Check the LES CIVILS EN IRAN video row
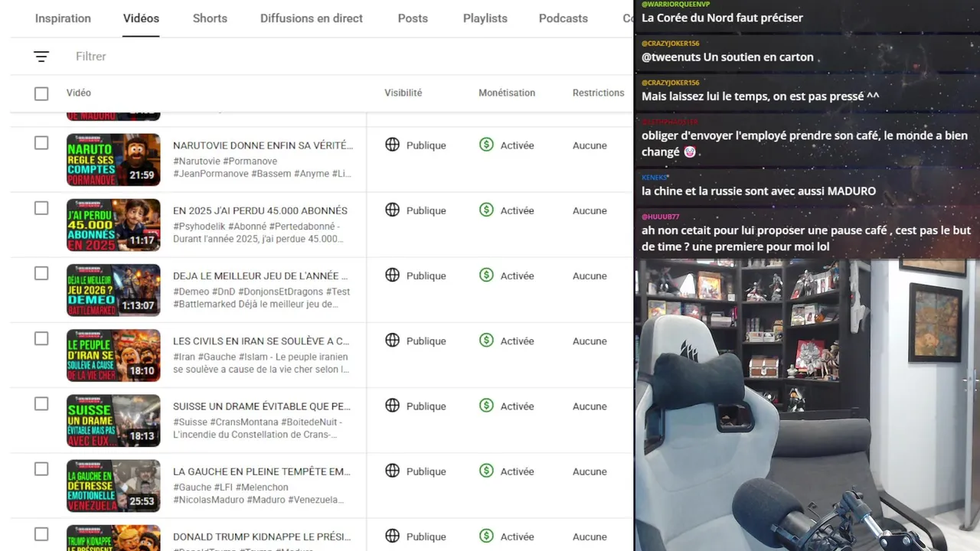 pos(41,338)
